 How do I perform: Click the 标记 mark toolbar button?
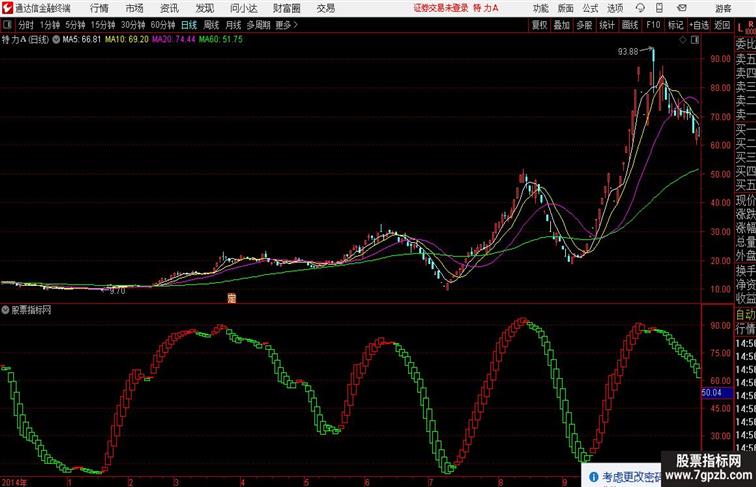675,25
